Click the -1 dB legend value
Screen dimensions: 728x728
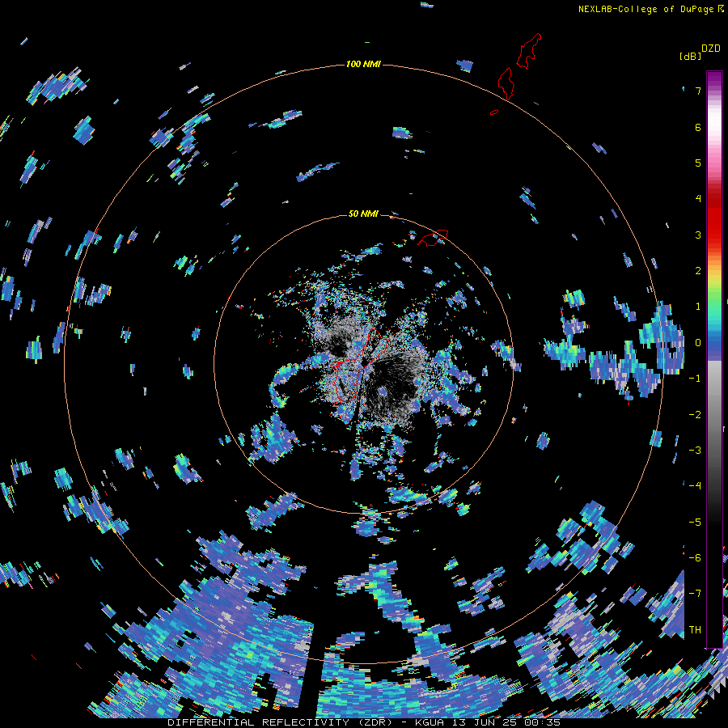pos(695,379)
